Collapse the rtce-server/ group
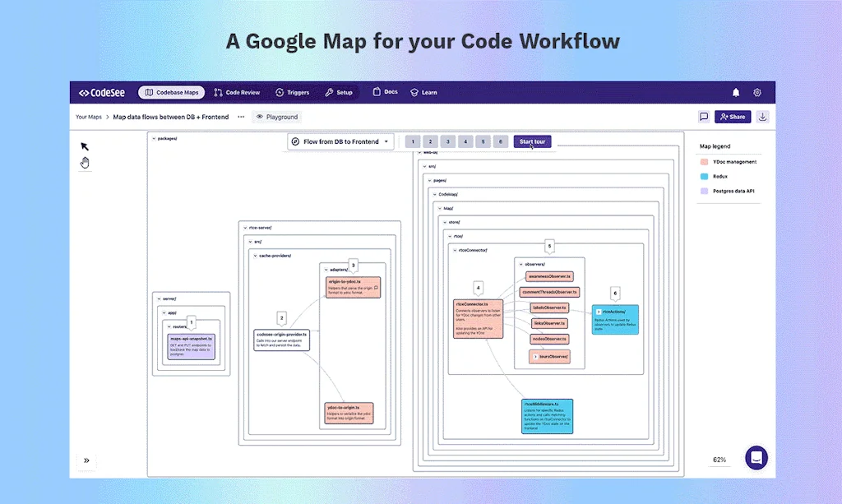842x504 pixels. pos(245,227)
